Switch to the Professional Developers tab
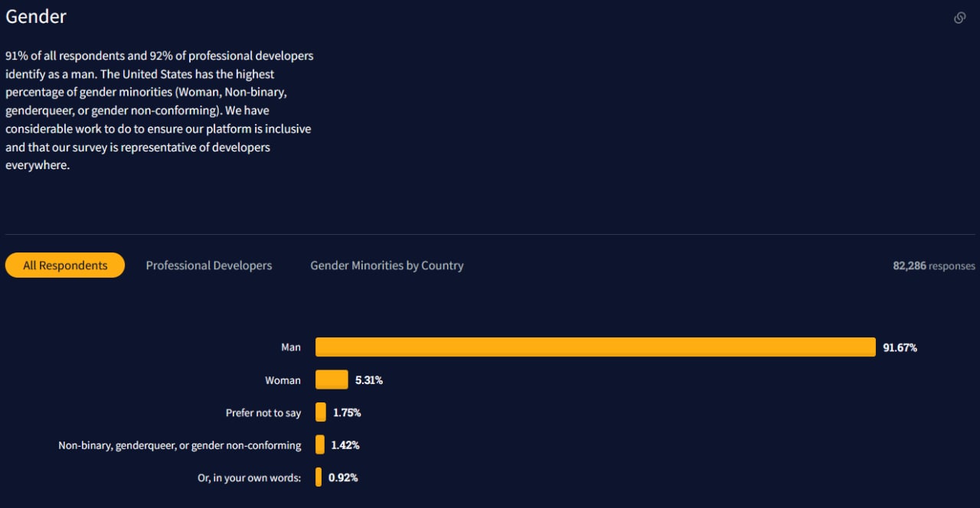Screen dimensions: 980x508 click(209, 265)
